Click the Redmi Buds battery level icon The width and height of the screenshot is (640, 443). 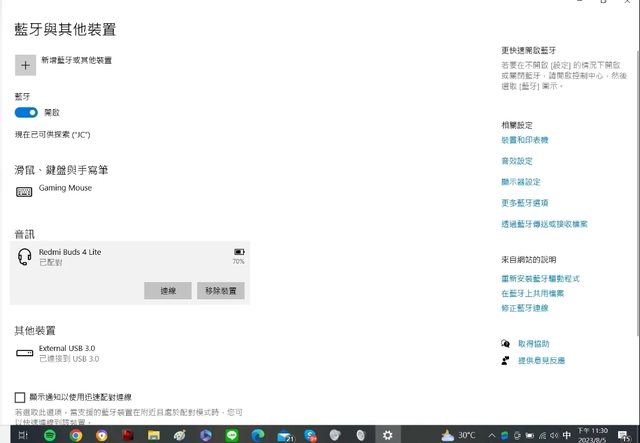[238, 251]
